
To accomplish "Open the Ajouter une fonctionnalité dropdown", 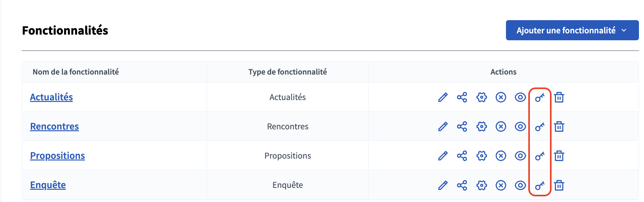I will click(566, 31).
